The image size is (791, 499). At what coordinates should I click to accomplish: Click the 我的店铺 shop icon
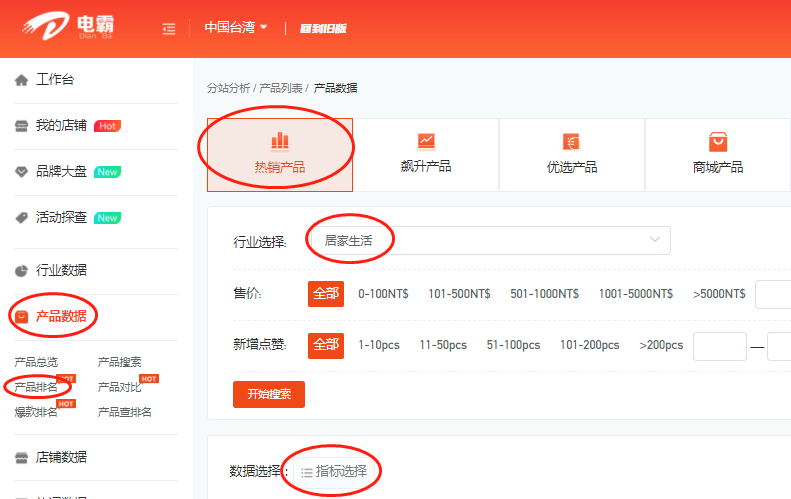21,126
